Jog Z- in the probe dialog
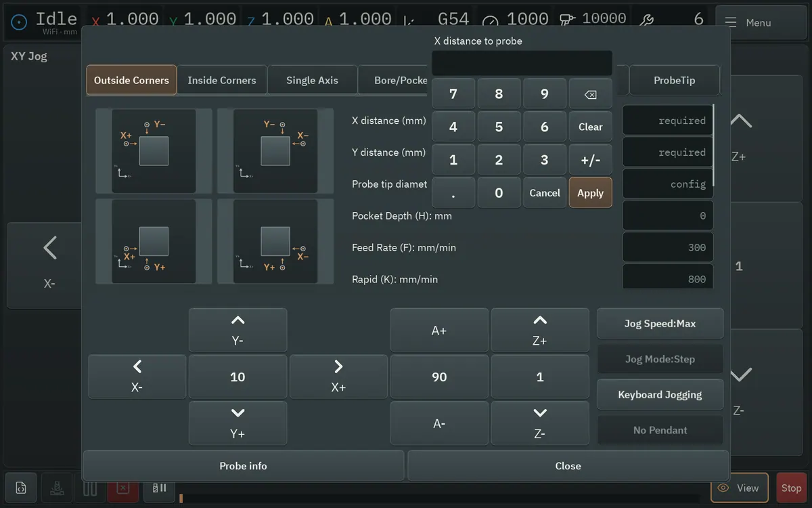Screen dimensions: 812x508 [x=540, y=423]
